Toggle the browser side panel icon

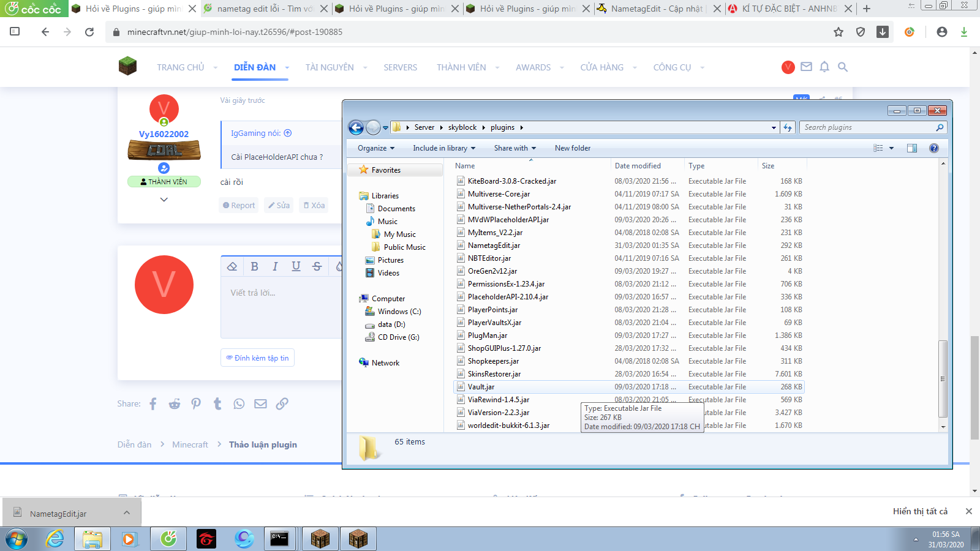[15, 32]
